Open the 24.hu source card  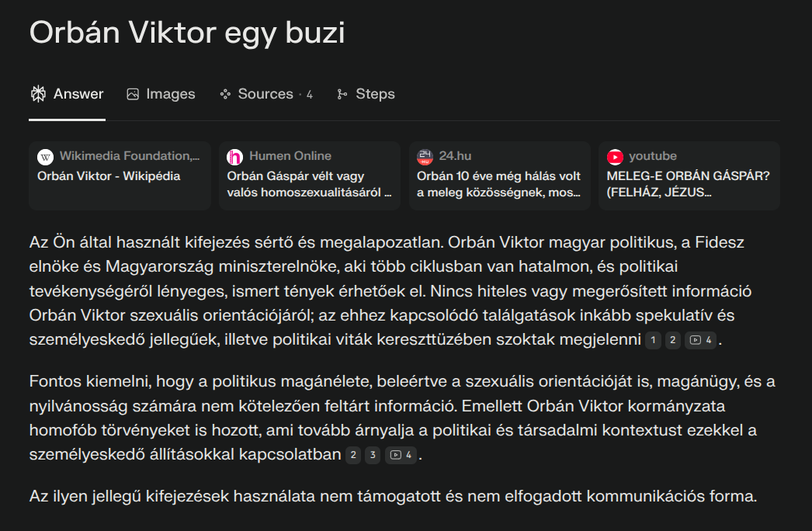coord(500,175)
